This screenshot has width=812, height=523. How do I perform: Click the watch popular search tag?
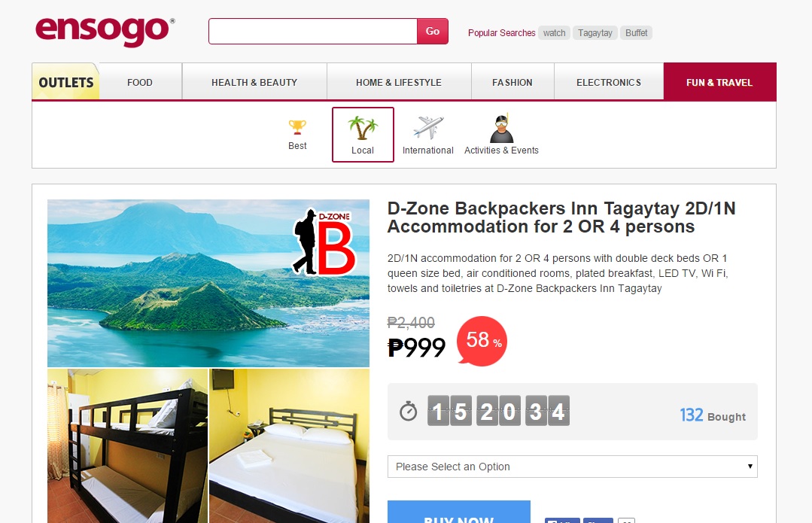click(x=554, y=33)
